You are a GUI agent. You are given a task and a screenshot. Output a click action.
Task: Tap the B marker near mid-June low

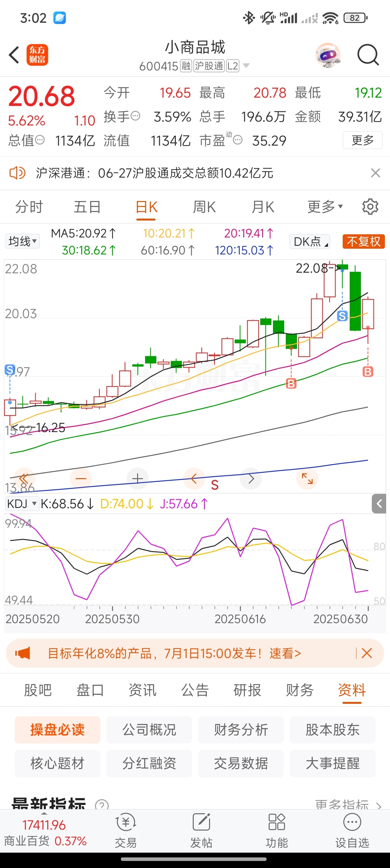[291, 383]
